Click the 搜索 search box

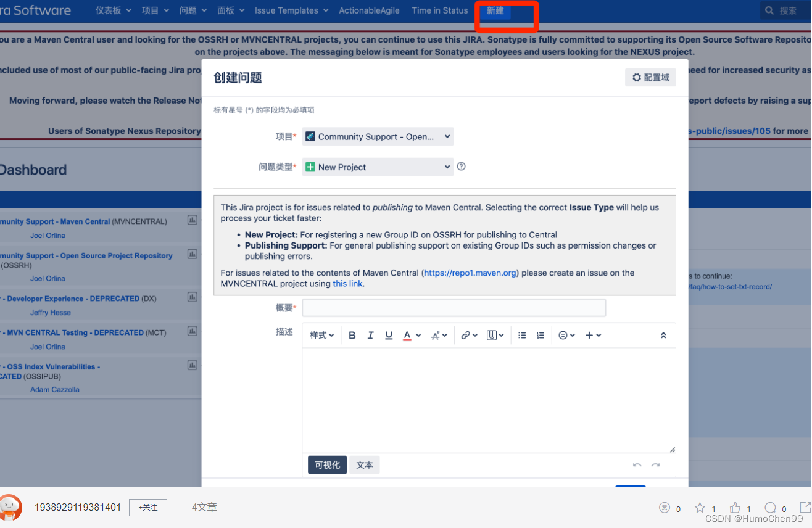[x=787, y=10]
